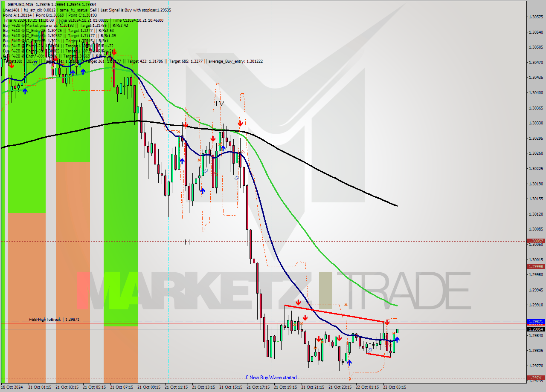This screenshot has width=546, height=392.
Task: Click 21 Oct 21:15 on time axis
Action: [313, 387]
